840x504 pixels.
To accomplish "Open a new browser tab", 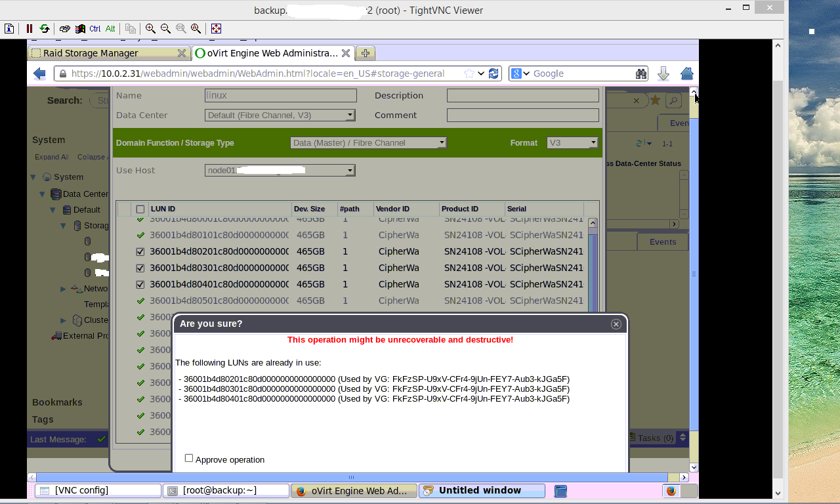I will coord(366,53).
